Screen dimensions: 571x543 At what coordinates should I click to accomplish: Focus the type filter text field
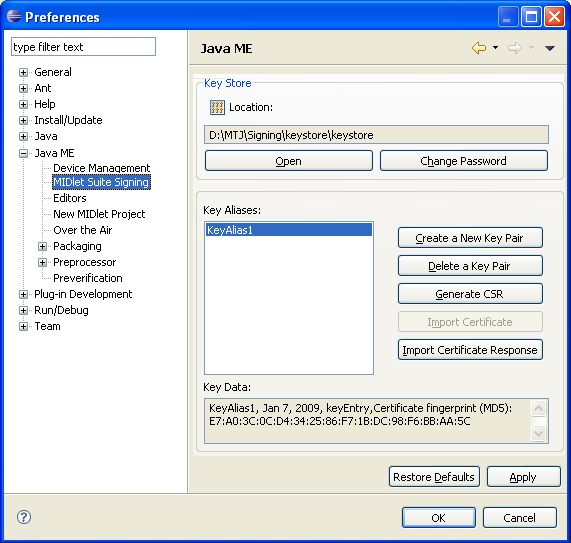tap(83, 47)
